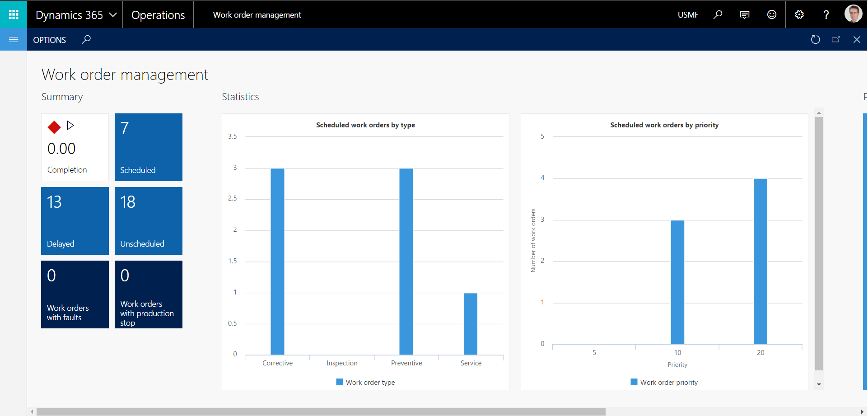
Task: Open workspace in a new window icon
Action: point(836,39)
